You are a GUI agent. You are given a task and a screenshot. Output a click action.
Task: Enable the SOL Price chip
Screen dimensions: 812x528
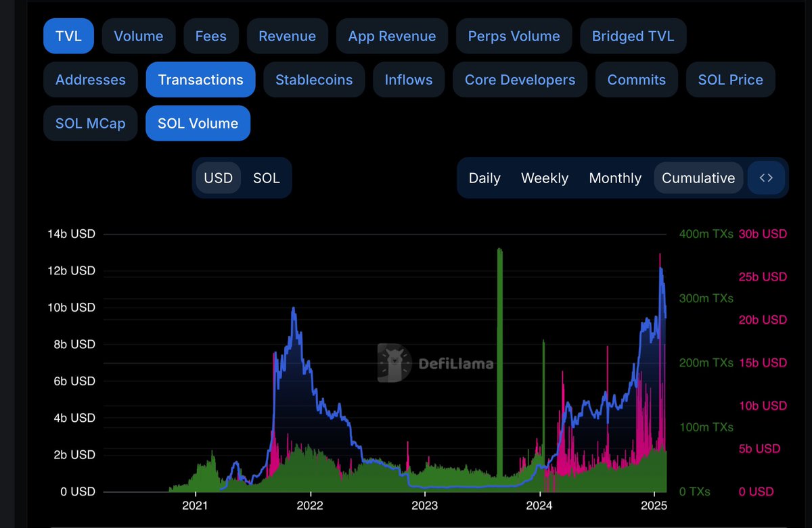pyautogui.click(x=731, y=80)
